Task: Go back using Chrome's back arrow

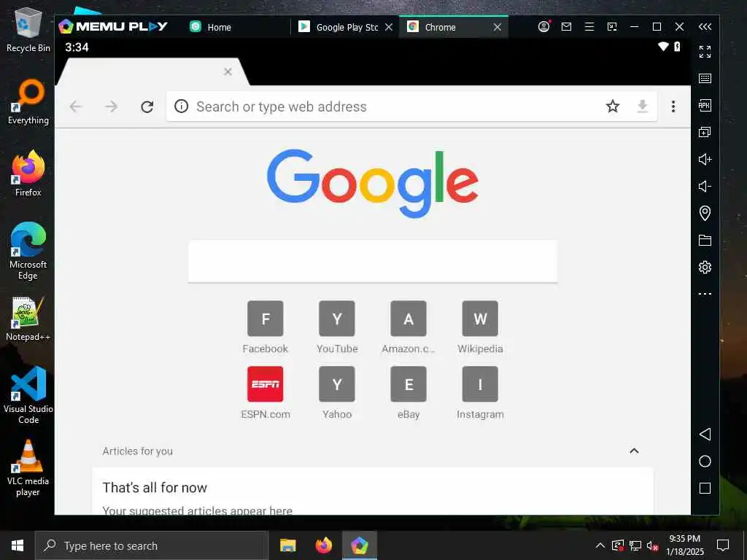Action: pos(76,106)
